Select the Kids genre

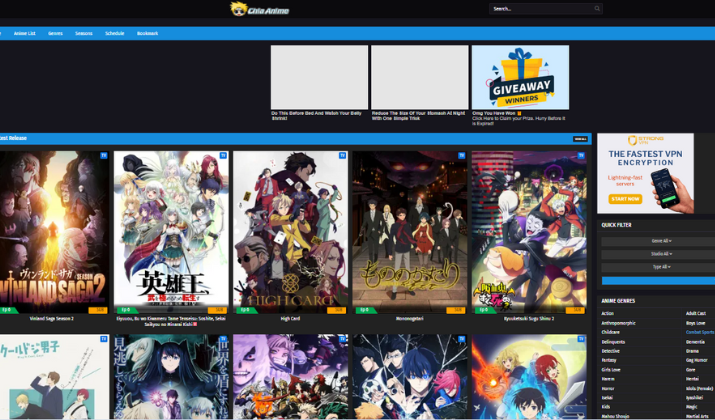[x=606, y=407]
